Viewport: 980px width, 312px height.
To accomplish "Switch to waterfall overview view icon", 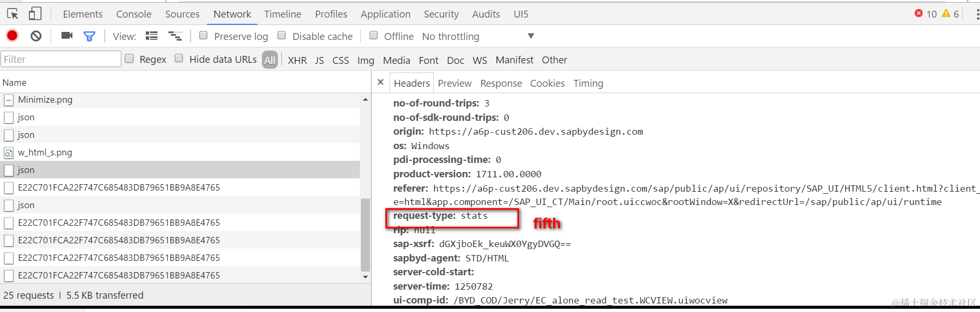I will click(175, 36).
